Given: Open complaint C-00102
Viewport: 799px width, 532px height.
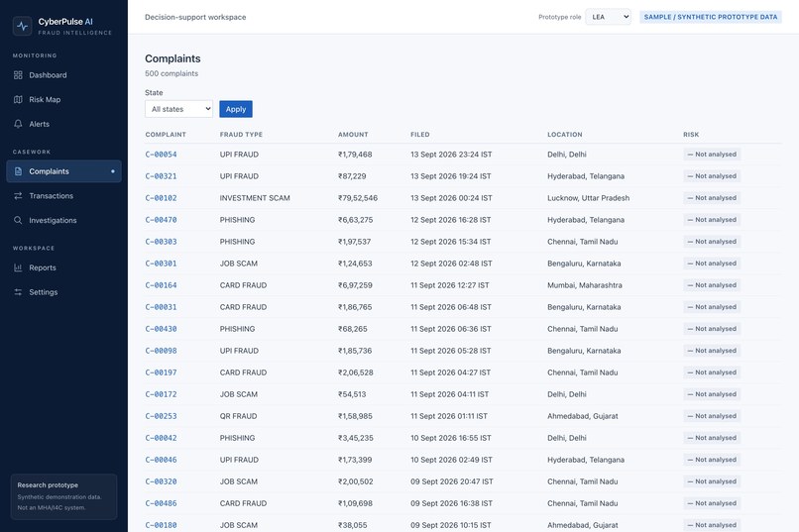Looking at the screenshot, I should tap(161, 198).
